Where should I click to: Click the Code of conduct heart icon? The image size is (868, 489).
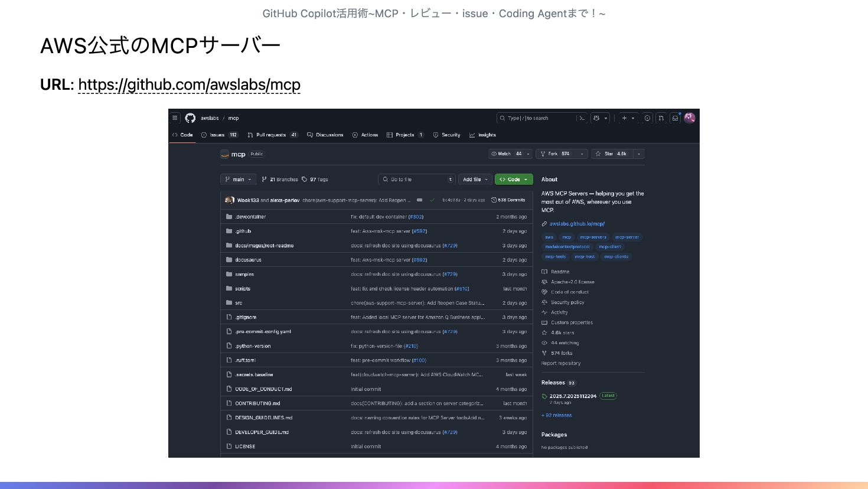click(544, 292)
